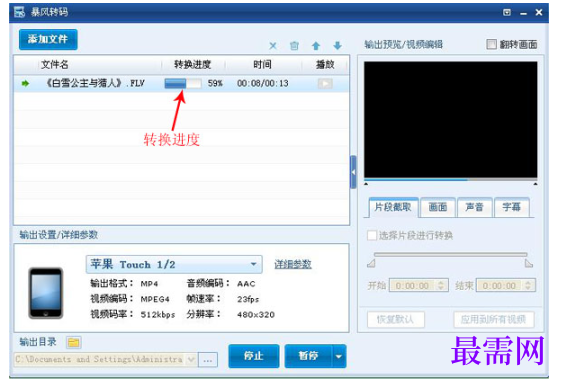Click the 恢复默认 button
This screenshot has height=382, width=563.
[x=396, y=319]
